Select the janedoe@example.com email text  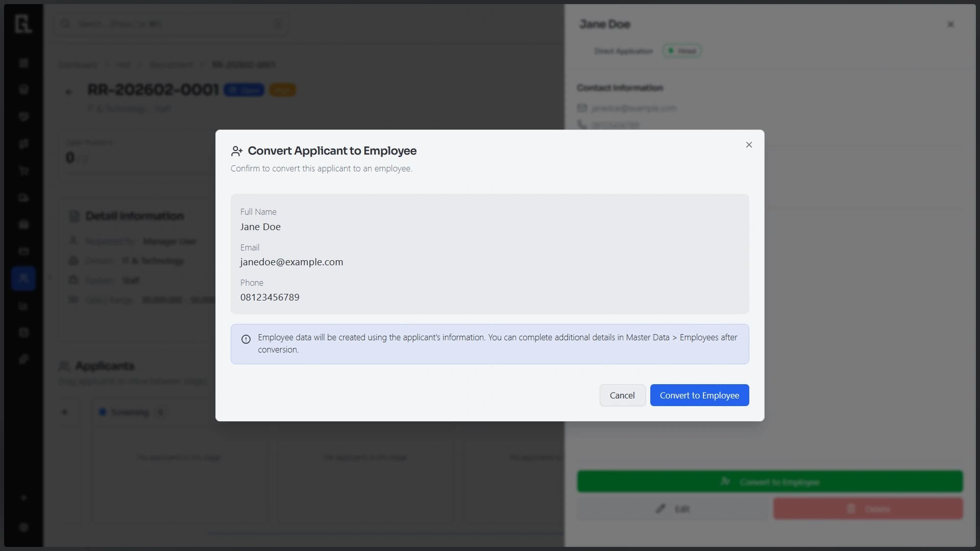pos(291,262)
